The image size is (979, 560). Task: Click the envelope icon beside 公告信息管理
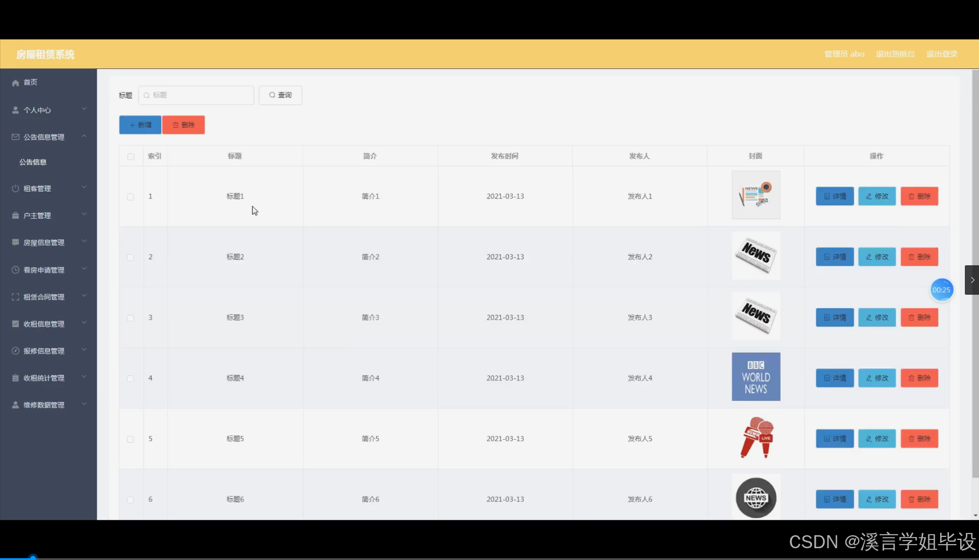(x=15, y=137)
